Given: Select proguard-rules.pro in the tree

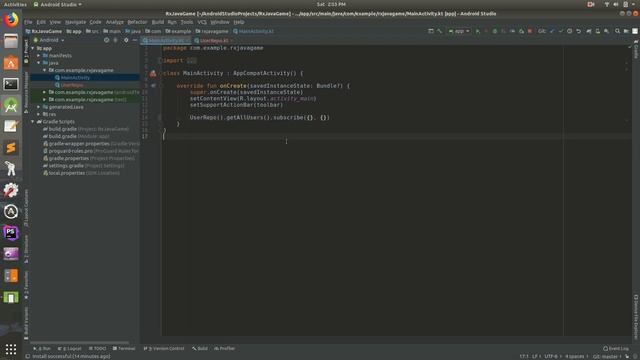Looking at the screenshot, I should tap(91, 151).
